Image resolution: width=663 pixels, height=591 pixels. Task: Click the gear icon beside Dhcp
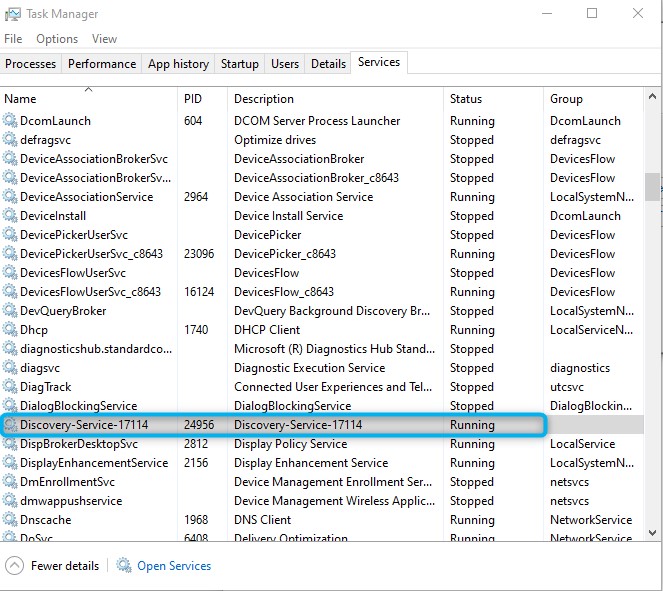pyautogui.click(x=10, y=330)
